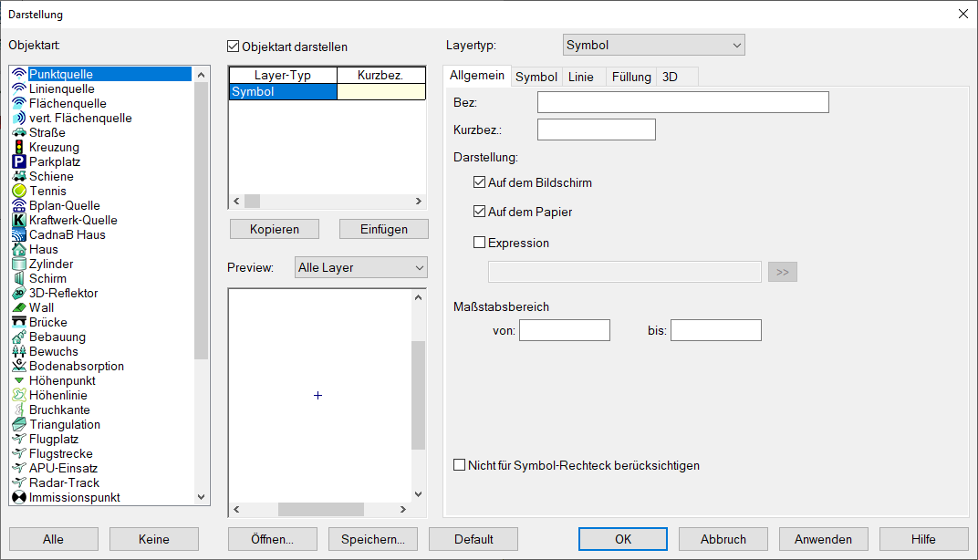The width and height of the screenshot is (978, 560).
Task: Confirm with the OK button
Action: [x=623, y=539]
